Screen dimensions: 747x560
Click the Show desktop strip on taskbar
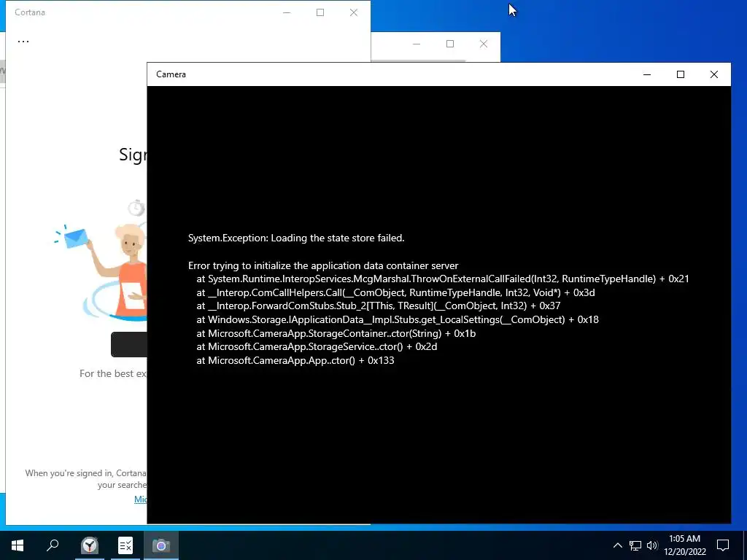click(x=745, y=545)
